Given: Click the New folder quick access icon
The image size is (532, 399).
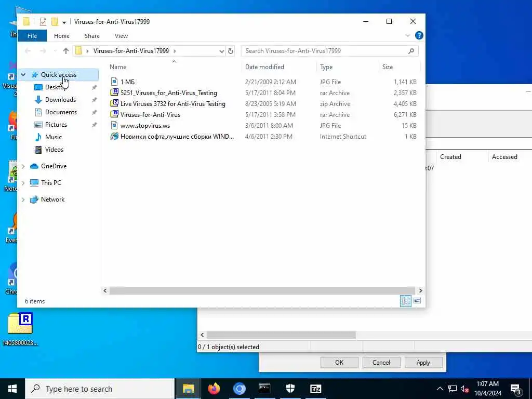Looking at the screenshot, I should (55, 22).
